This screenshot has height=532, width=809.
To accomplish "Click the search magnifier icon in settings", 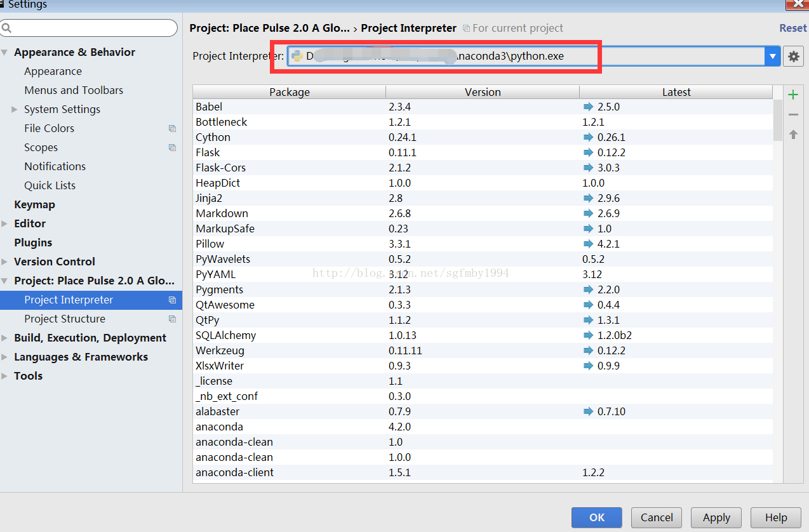I will (x=7, y=28).
